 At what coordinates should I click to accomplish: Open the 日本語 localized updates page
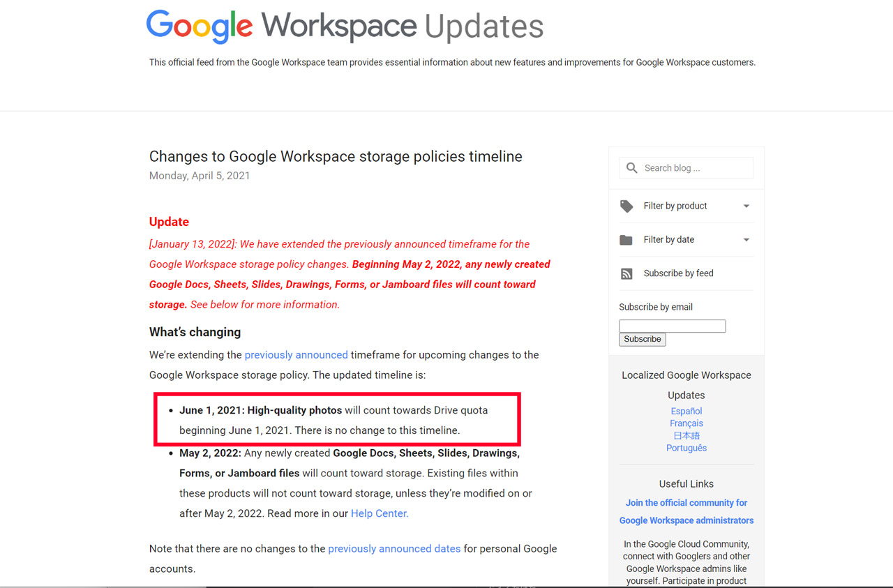(686, 435)
